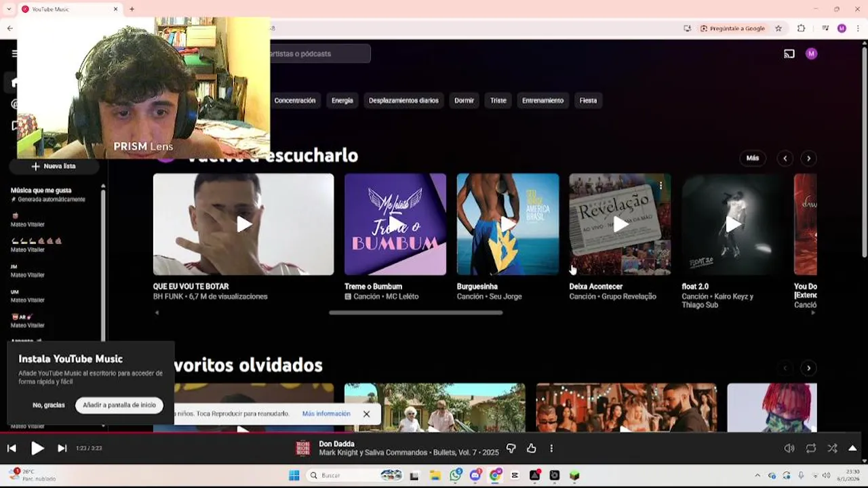The height and width of the screenshot is (488, 868).
Task: Select the Fiesta mood chip
Action: 588,100
